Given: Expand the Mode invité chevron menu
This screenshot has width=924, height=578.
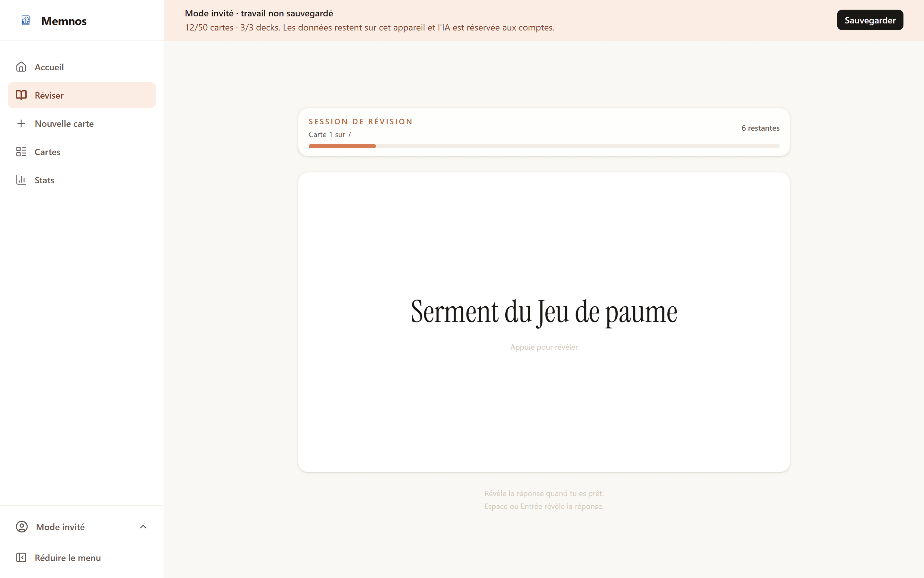Looking at the screenshot, I should (x=143, y=527).
